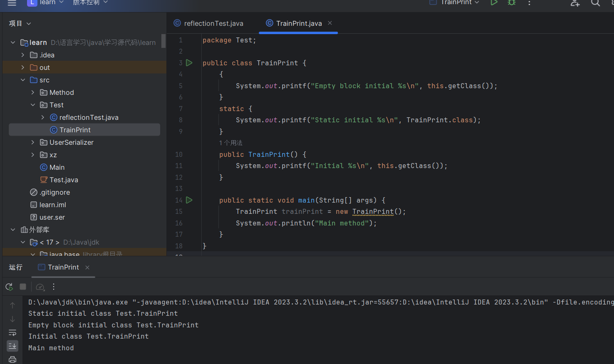The image size is (614, 364).
Task: Click the 1 个用法 usages hint
Action: (x=231, y=143)
